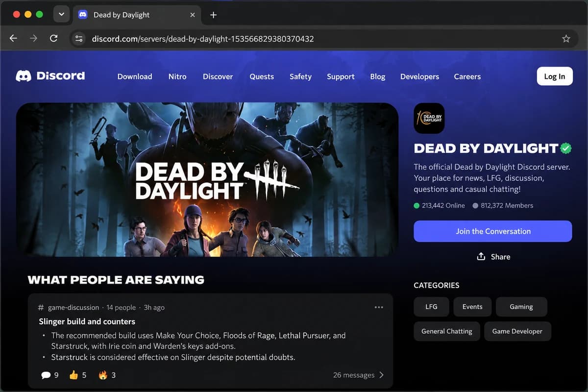Open the Nitro nav item
588x392 pixels.
177,76
